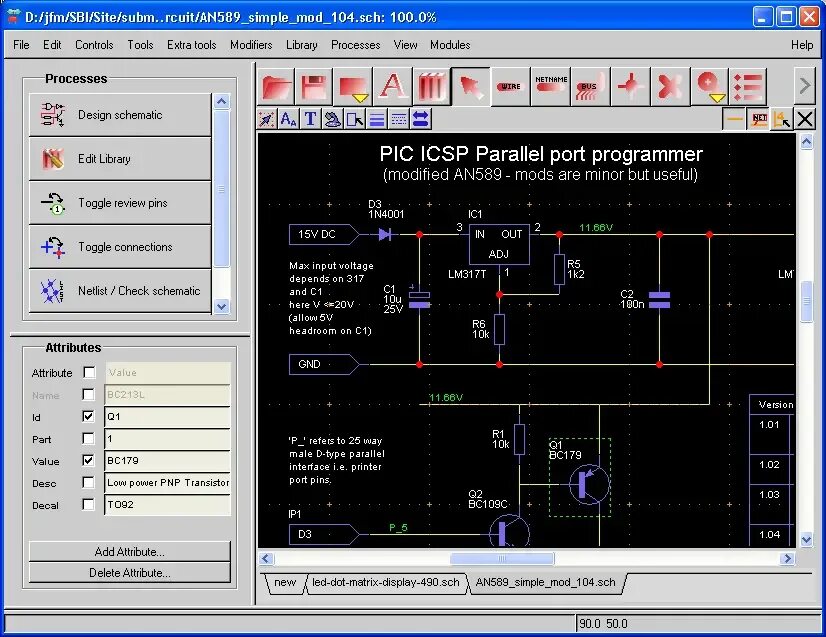Image resolution: width=826 pixels, height=637 pixels.
Task: Click canvas horizontal scroll right arrow
Action: [x=788, y=558]
